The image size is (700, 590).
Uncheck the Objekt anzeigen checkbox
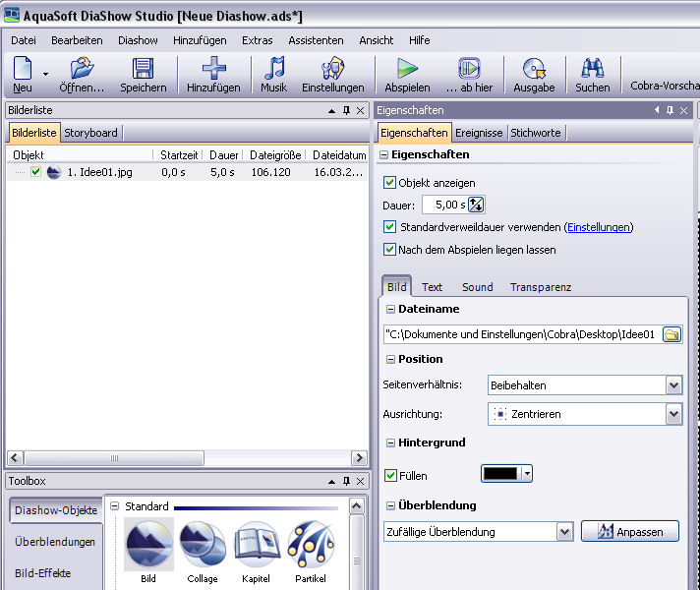(x=390, y=183)
